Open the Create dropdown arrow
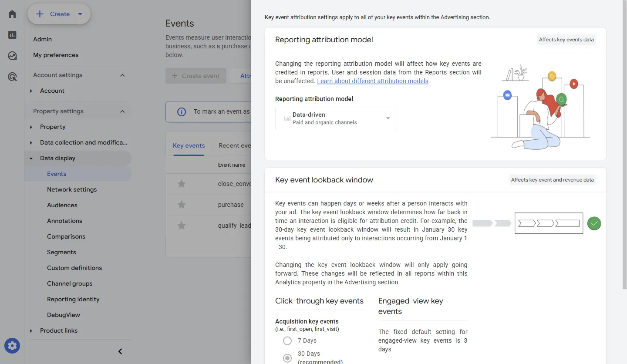This screenshot has height=364, width=627. click(x=80, y=14)
